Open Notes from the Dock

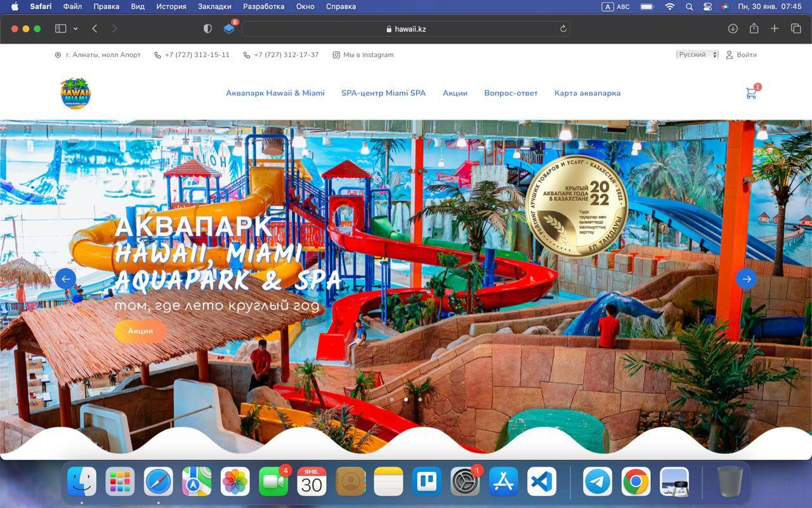click(x=388, y=482)
